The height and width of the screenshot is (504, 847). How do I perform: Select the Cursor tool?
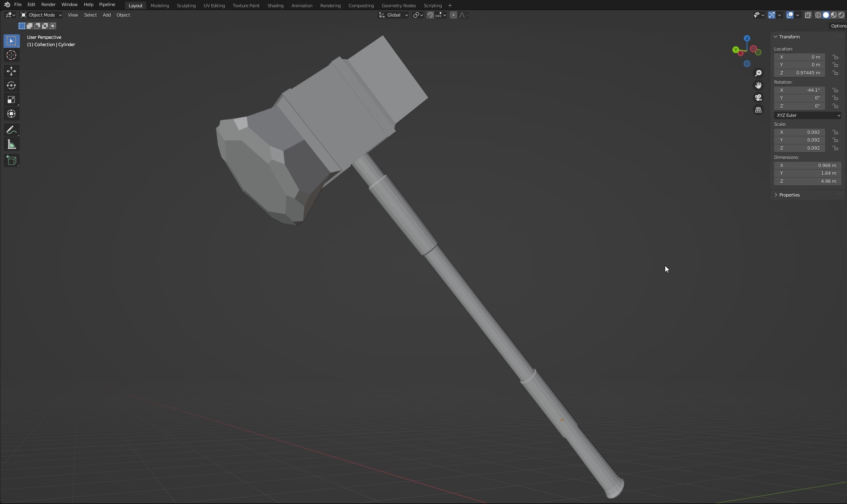coord(11,55)
